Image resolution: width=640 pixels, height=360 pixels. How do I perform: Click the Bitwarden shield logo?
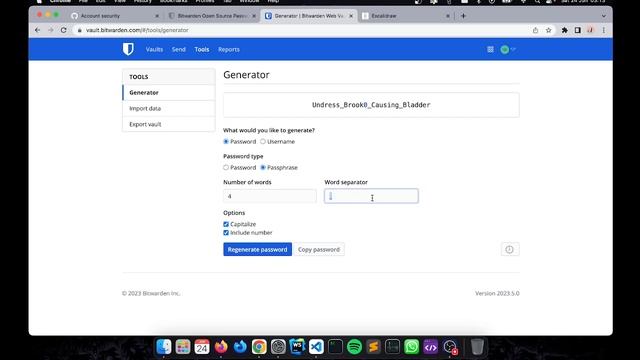tap(128, 49)
